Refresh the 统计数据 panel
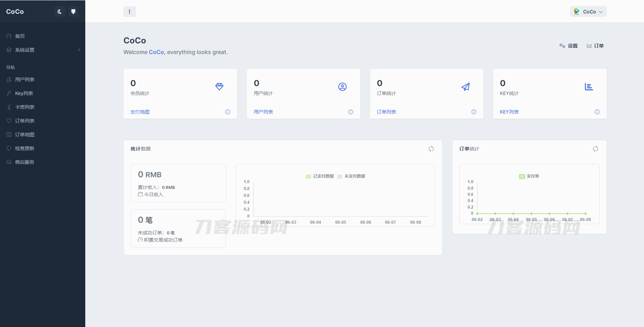Viewport: 644px width, 327px height. [431, 149]
